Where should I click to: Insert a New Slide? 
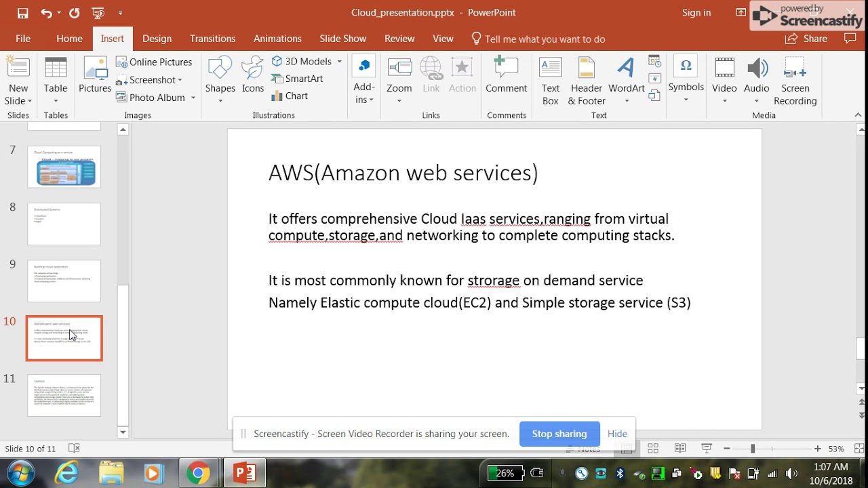coord(18,81)
